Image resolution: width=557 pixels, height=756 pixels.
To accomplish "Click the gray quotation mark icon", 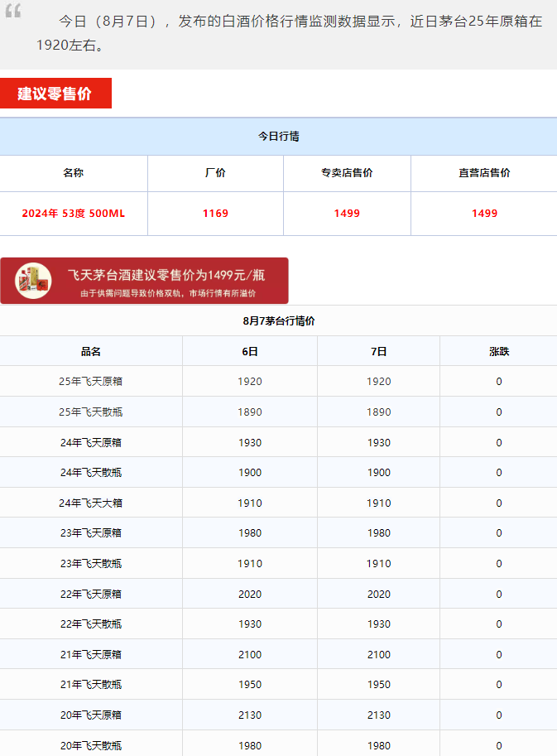I will pyautogui.click(x=13, y=12).
